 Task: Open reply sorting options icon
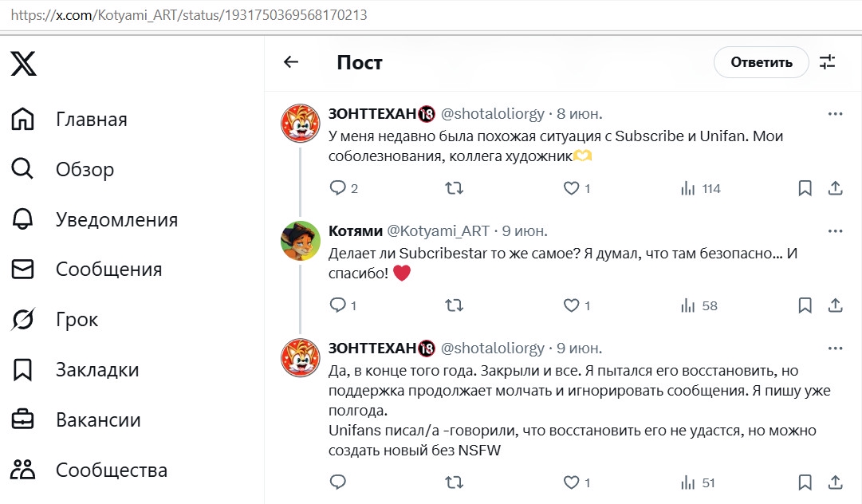[x=828, y=62]
